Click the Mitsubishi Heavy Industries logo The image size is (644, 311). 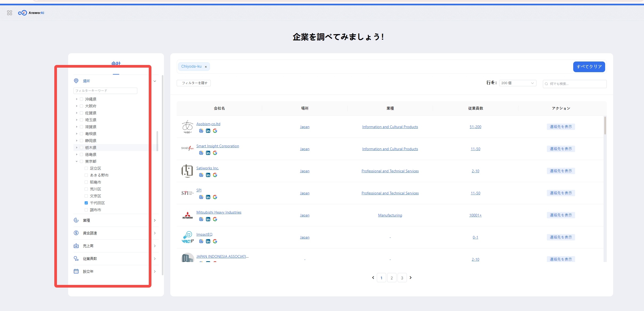pos(188,215)
